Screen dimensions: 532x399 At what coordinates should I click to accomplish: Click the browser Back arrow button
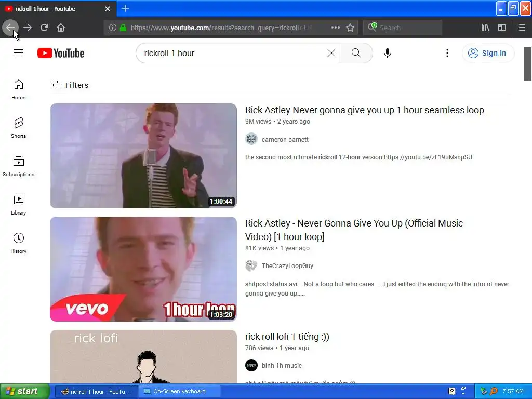[10, 28]
